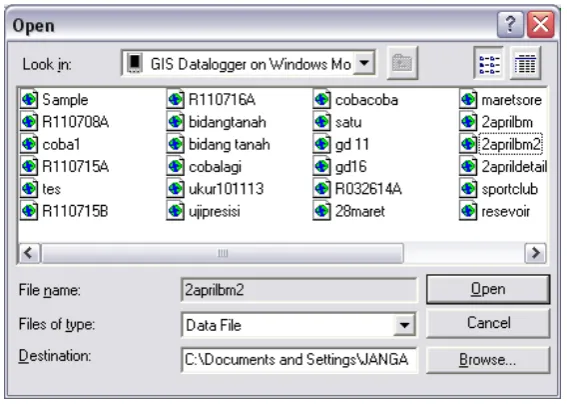
Task: Click the 28maret file icon
Action: [x=322, y=211]
